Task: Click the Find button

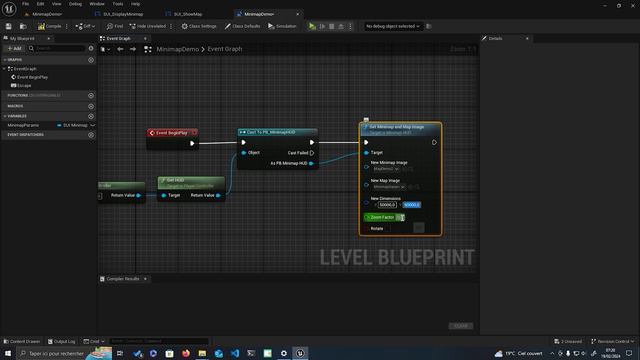Action: [x=115, y=26]
